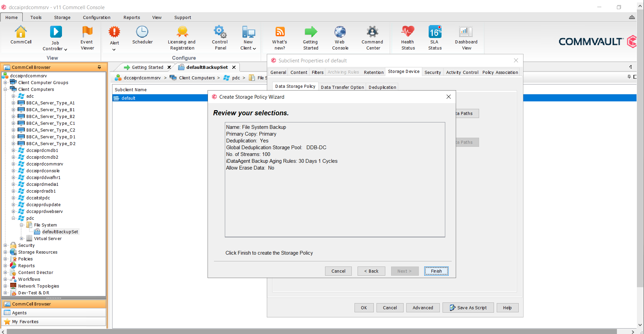
Task: Open the Job Controller icon
Action: point(56,32)
